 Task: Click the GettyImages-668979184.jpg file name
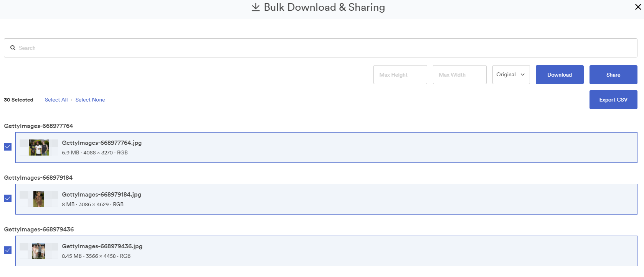click(102, 195)
